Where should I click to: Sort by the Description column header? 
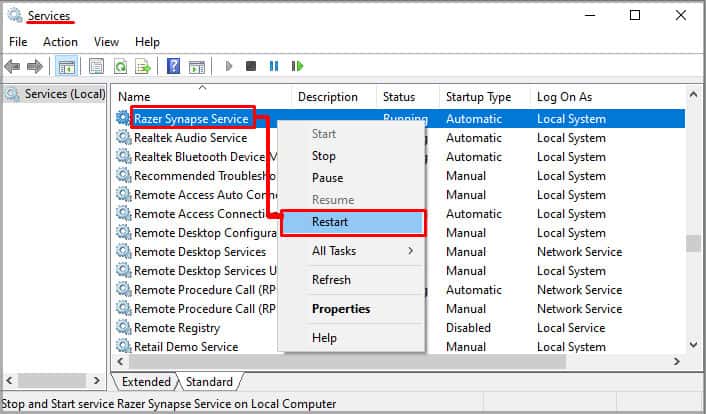[334, 97]
